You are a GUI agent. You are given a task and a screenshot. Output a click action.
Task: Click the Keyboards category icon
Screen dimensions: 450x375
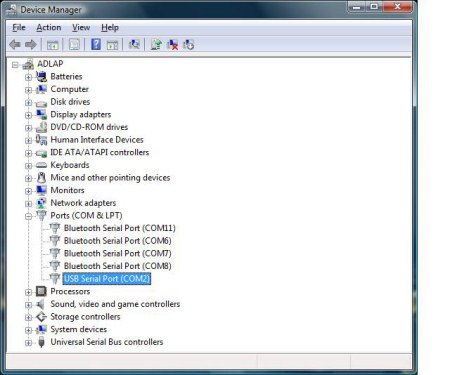41,165
